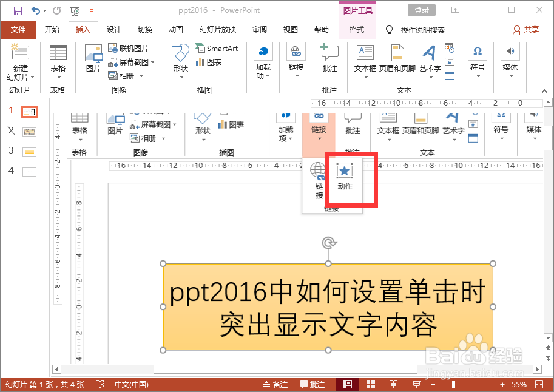Open the 符号 dropdown arrow

[478, 76]
